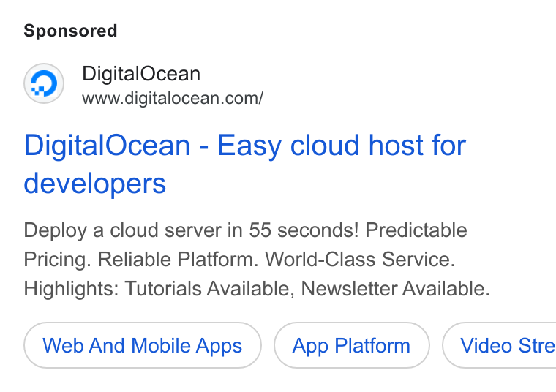Click "Easy cloud host for" headline text
The image size is (556, 392).
click(342, 146)
